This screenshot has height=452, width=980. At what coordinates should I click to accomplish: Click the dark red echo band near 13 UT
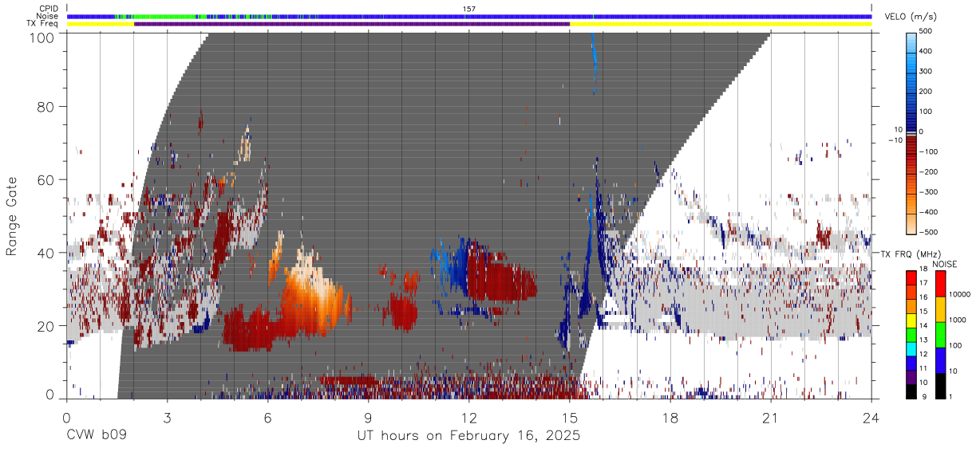[501, 275]
